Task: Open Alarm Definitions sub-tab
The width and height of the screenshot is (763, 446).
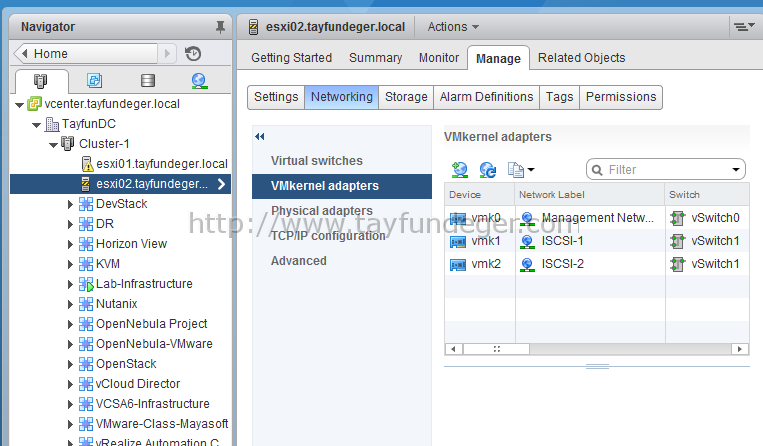Action: (x=487, y=97)
